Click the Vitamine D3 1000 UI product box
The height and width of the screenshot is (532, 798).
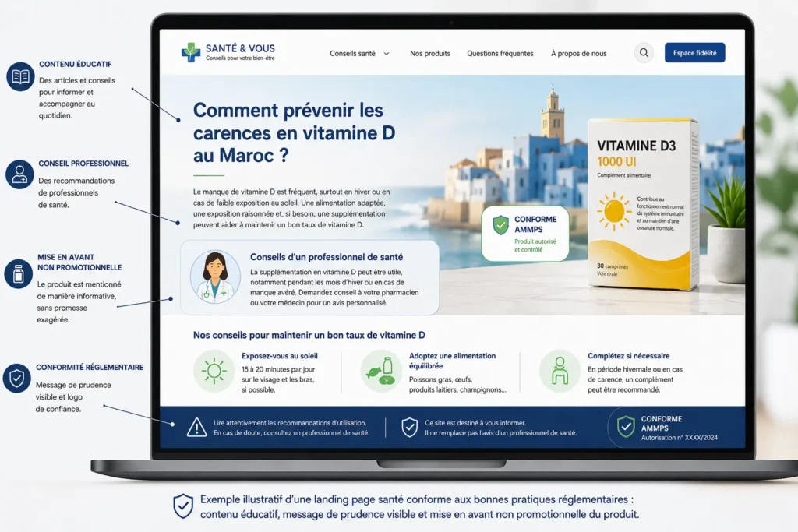click(644, 204)
